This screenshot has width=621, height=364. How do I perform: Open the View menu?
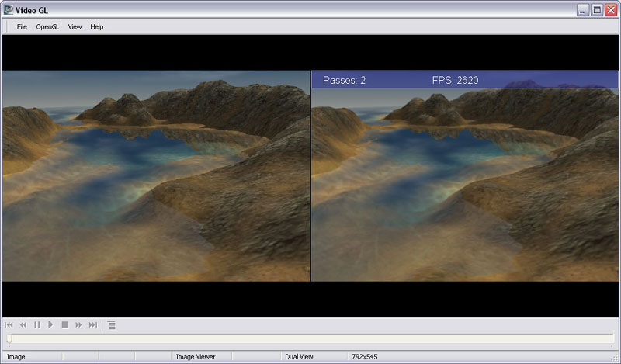(75, 26)
